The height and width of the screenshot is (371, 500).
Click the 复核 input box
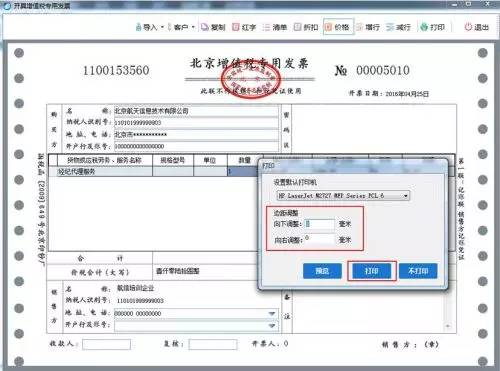click(213, 344)
